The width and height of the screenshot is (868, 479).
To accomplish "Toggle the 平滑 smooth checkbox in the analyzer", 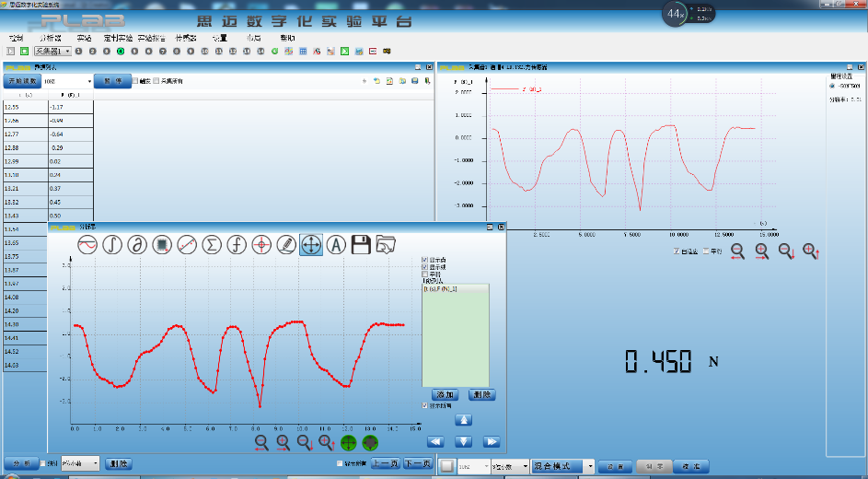I will pos(425,275).
